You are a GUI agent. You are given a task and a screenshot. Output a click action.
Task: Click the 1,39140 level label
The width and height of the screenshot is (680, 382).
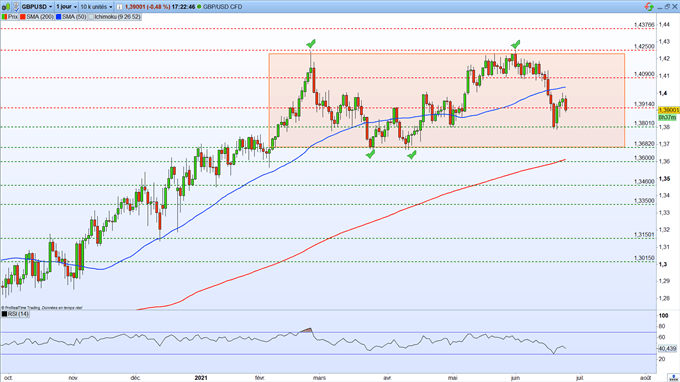pos(644,104)
